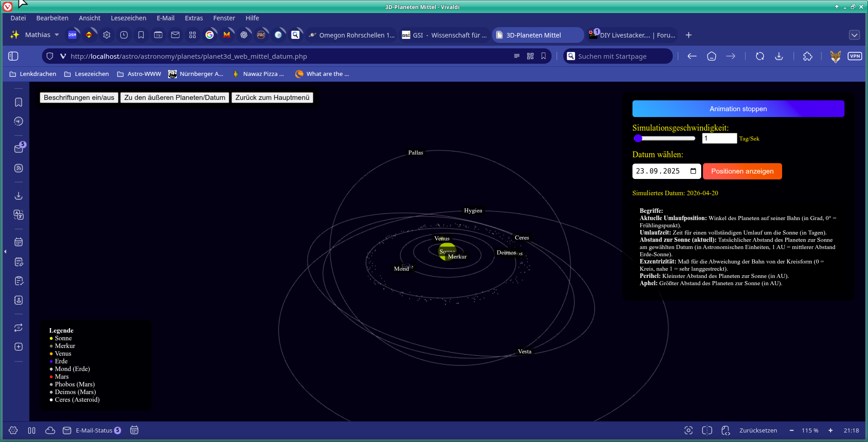The width and height of the screenshot is (868, 442).
Task: Open the synced tabs sidebar panel
Action: 19,328
